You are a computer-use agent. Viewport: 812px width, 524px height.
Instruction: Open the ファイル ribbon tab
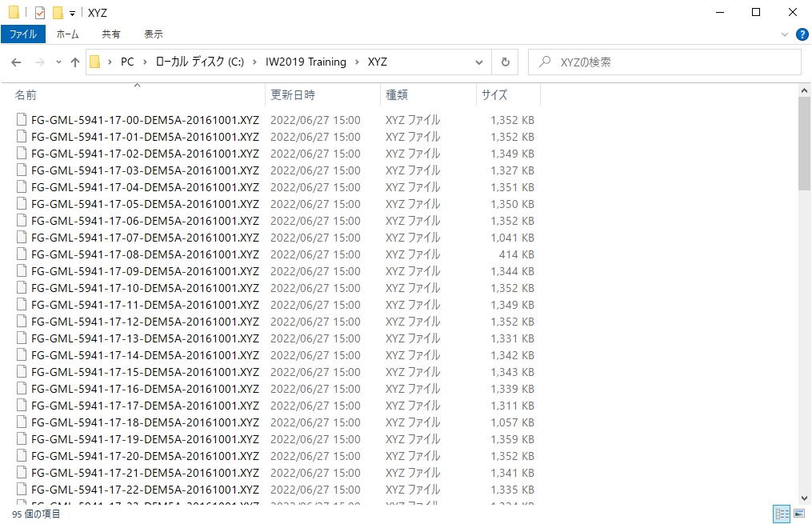23,34
